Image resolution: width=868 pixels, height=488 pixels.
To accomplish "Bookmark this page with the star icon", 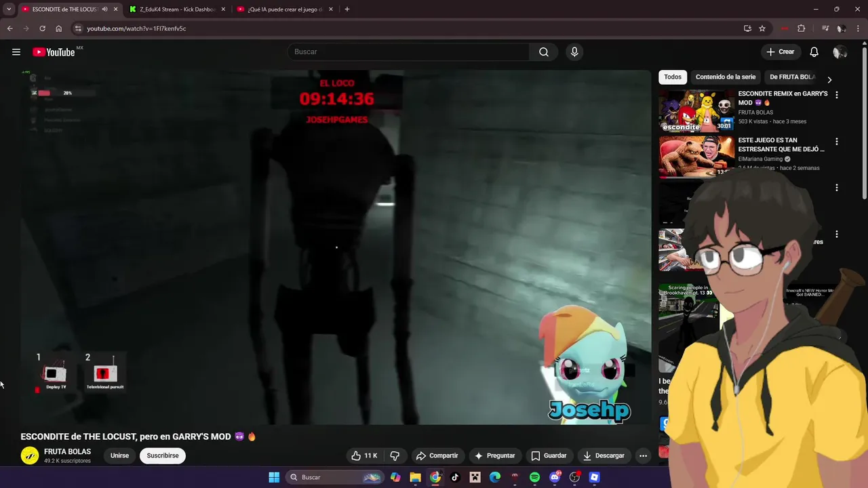I will 762,28.
